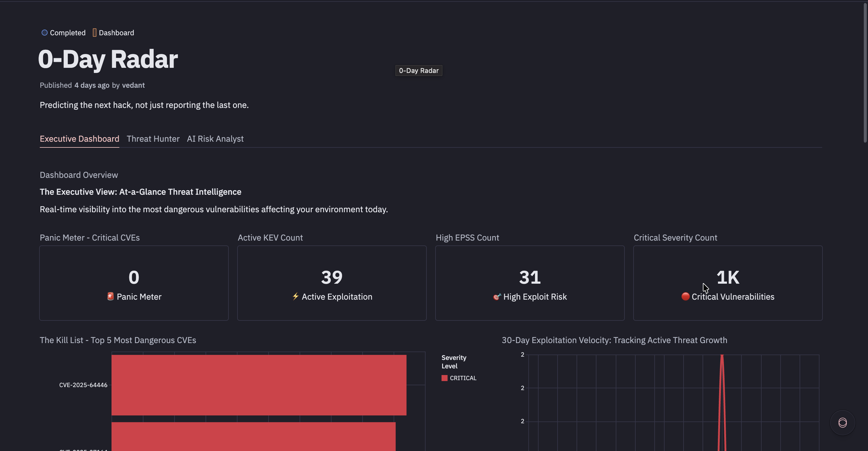Switch to the Threat Hunter tab
The width and height of the screenshot is (868, 451).
[x=153, y=139]
